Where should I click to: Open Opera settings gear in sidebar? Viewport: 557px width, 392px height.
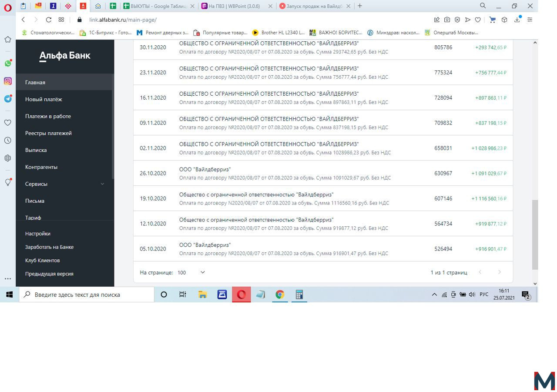coord(8,158)
